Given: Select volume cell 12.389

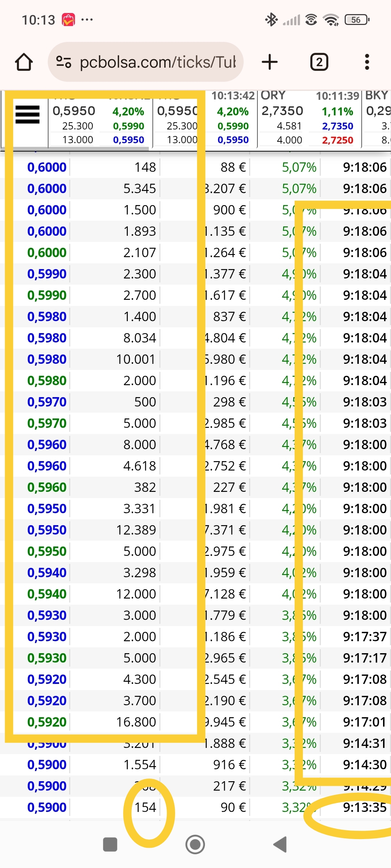Looking at the screenshot, I should [136, 530].
